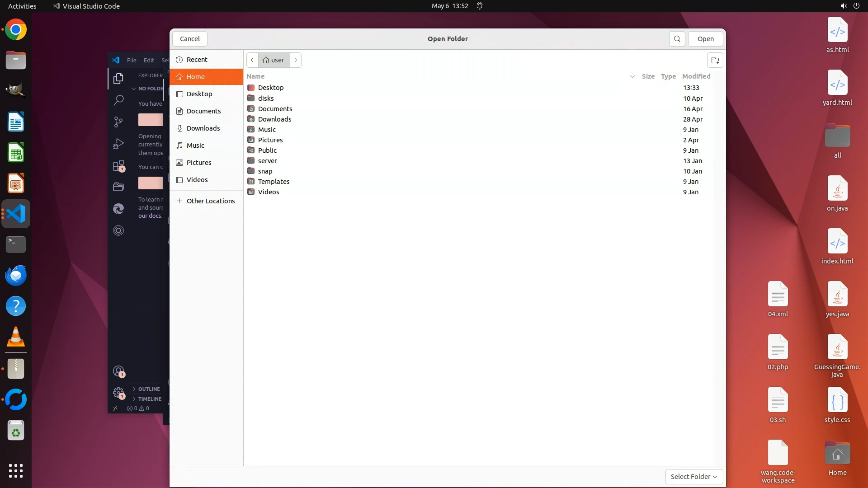Expand the OUTLINE section
Image resolution: width=868 pixels, height=488 pixels.
pos(148,389)
